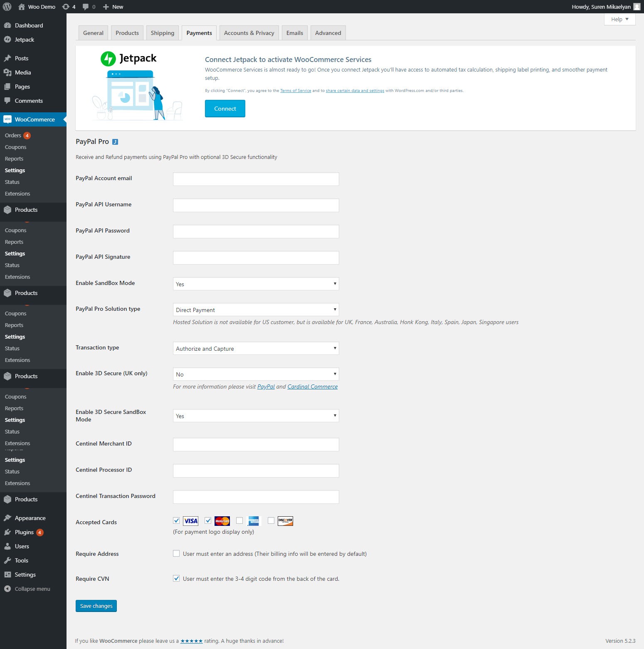The image size is (644, 649).
Task: Open Enable 3D Secure (UK only) dropdown
Action: pyautogui.click(x=256, y=374)
